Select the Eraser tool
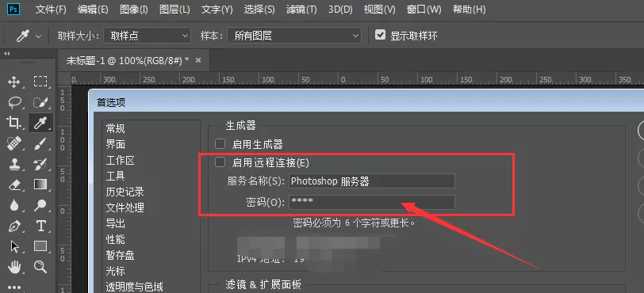The image size is (644, 293). pos(14,185)
